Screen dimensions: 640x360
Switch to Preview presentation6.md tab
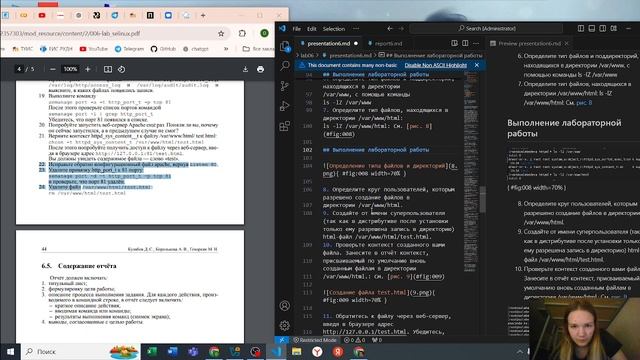tap(529, 43)
